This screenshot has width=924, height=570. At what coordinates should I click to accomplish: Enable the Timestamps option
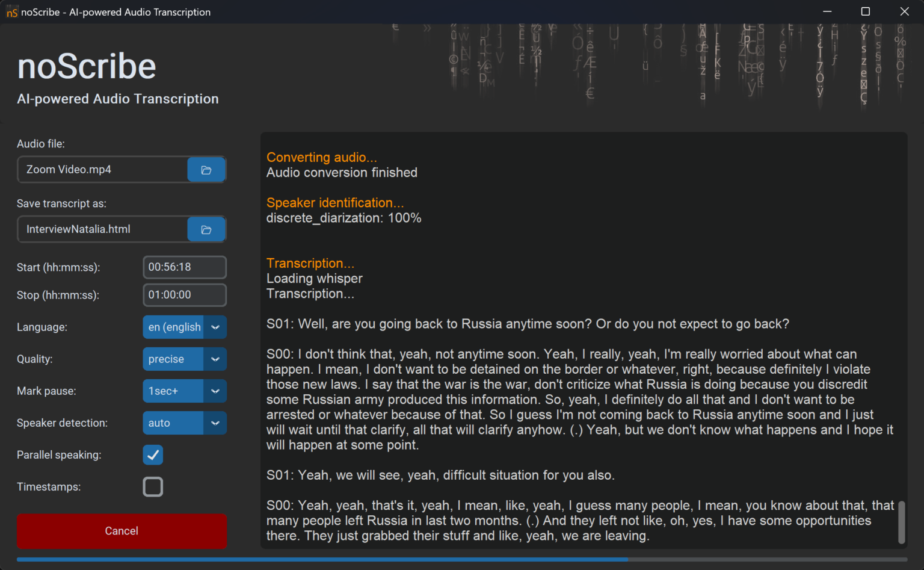tap(153, 486)
